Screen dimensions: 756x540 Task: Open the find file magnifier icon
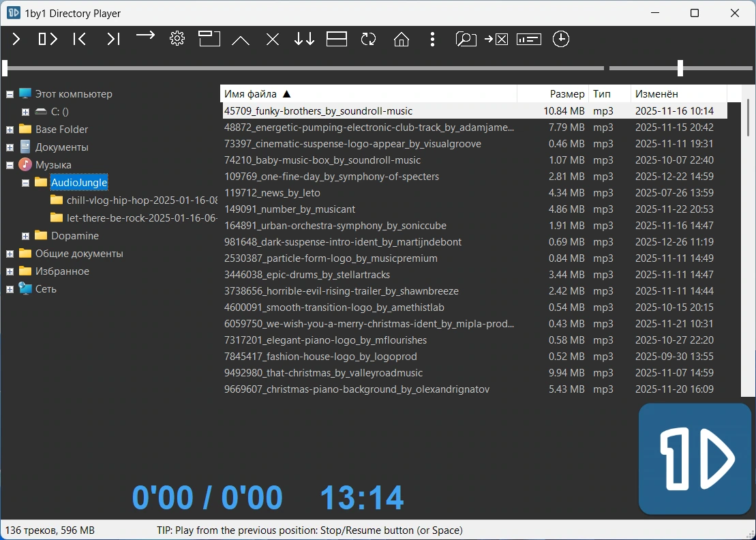coord(466,39)
